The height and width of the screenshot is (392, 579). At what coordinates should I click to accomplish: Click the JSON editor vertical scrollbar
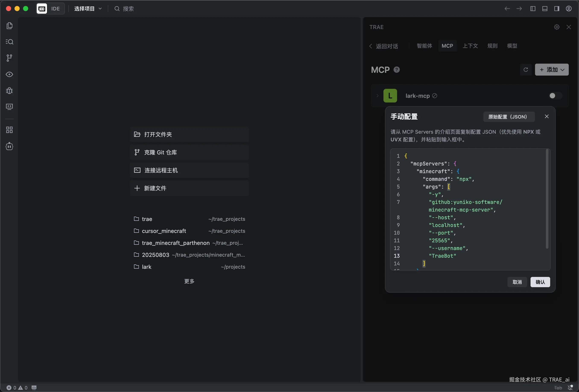pos(547,199)
